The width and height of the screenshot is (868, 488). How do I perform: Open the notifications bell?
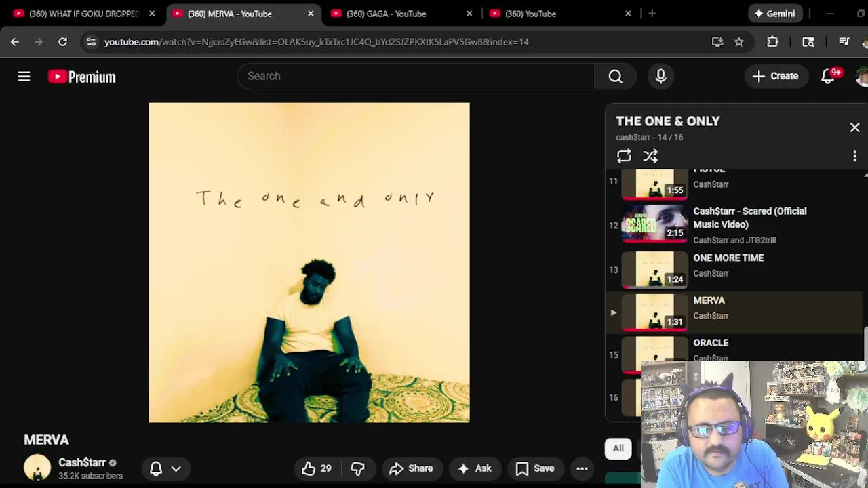[828, 77]
